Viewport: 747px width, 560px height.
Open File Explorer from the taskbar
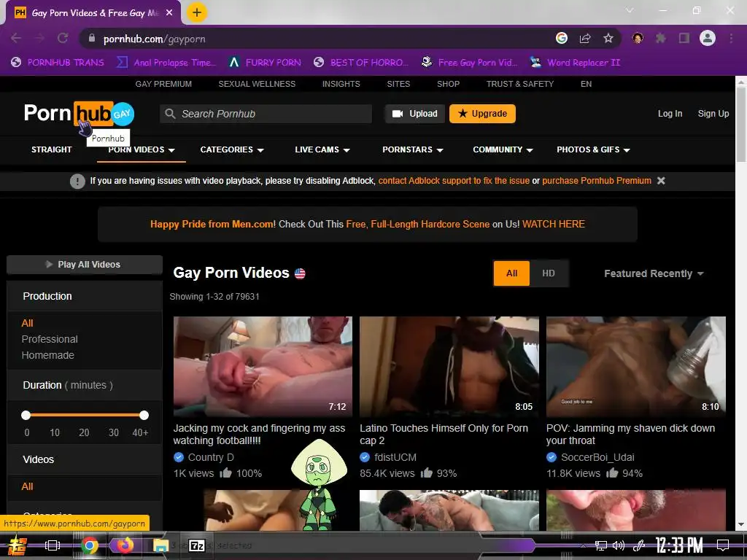[161, 545]
